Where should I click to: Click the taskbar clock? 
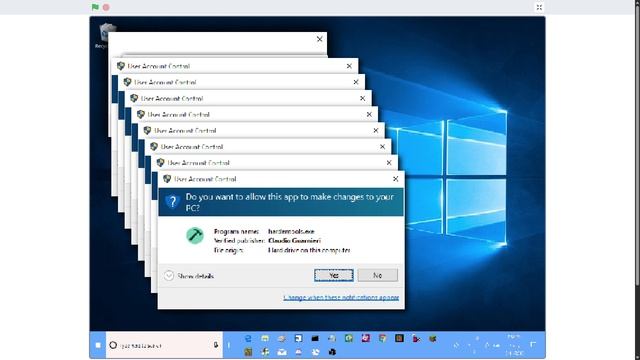point(513,345)
